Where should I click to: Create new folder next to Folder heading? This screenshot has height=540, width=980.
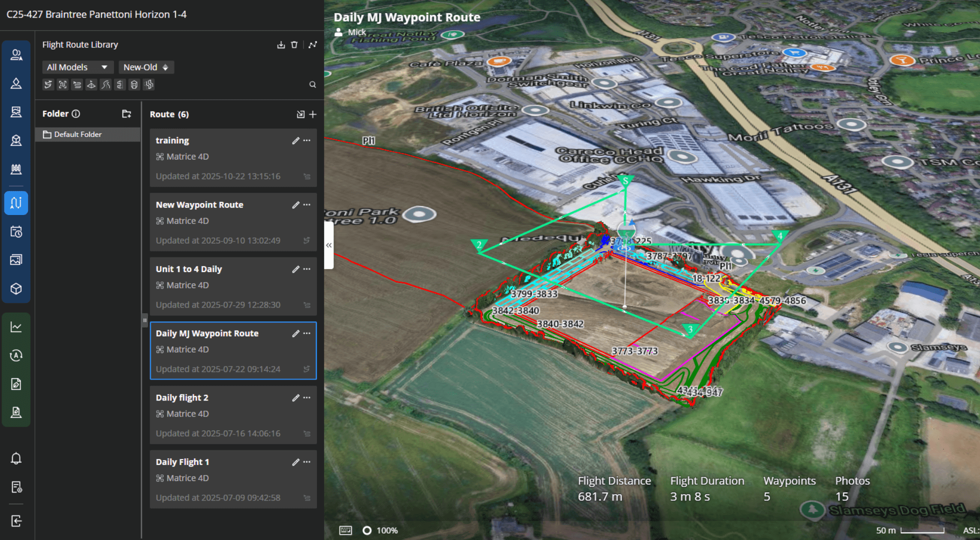(126, 114)
